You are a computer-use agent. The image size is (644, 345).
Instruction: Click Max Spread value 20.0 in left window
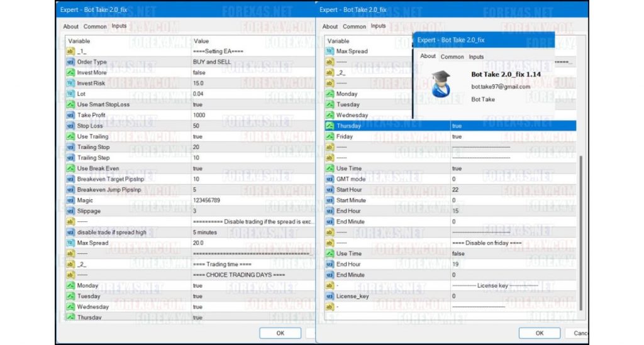click(198, 243)
